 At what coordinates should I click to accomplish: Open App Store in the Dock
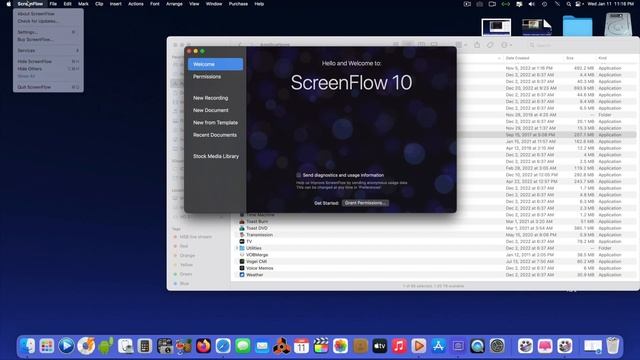(438, 346)
